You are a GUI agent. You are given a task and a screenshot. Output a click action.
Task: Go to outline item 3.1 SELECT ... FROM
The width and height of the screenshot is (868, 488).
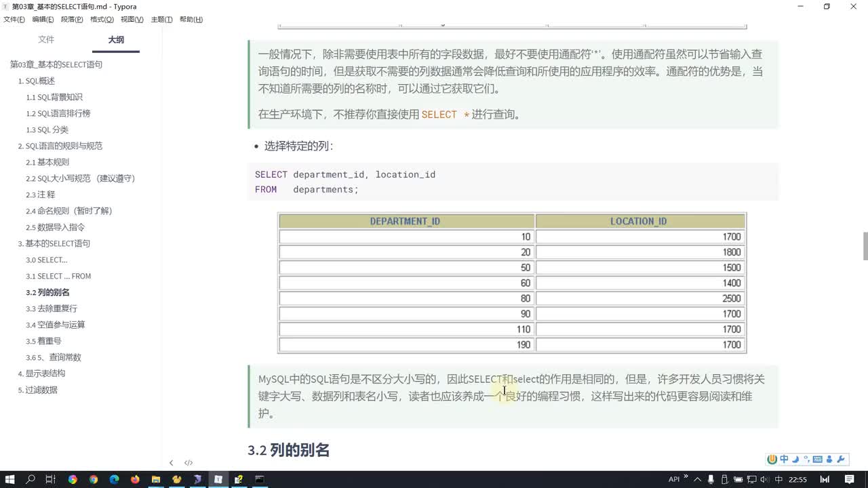[x=58, y=276]
